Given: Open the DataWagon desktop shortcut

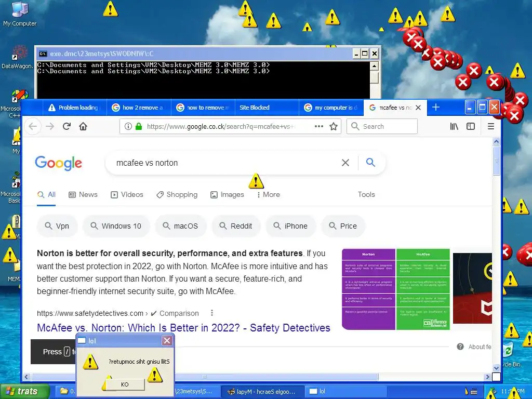Looking at the screenshot, I should pos(17,57).
